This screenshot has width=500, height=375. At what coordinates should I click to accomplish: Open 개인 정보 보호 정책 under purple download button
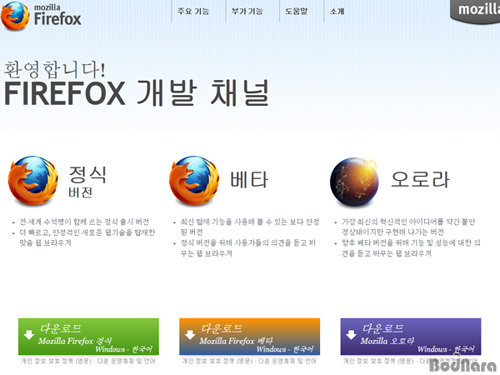pos(378,361)
